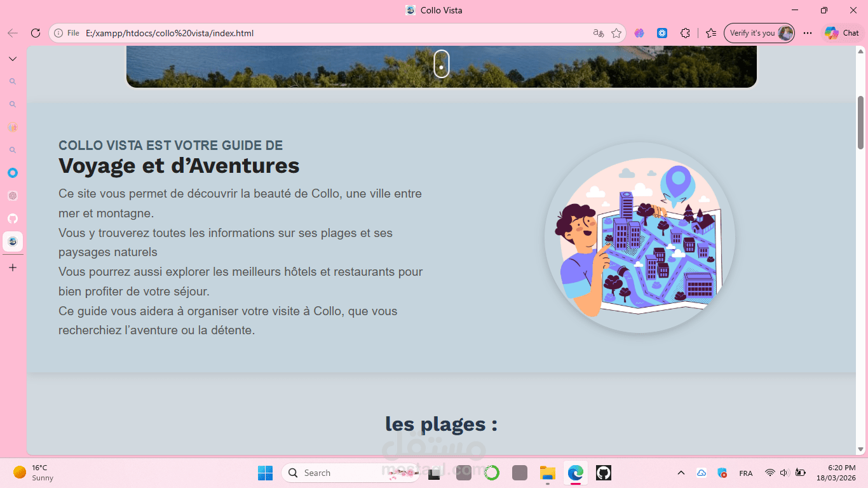Image resolution: width=868 pixels, height=488 pixels.
Task: Open Windows Security tray icon
Action: click(x=722, y=473)
